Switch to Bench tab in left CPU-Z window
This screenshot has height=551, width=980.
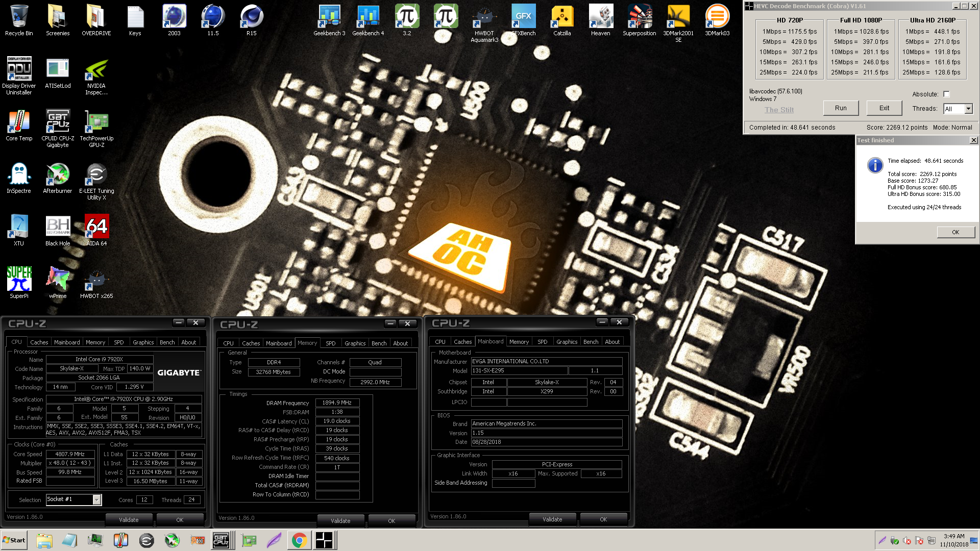[167, 342]
